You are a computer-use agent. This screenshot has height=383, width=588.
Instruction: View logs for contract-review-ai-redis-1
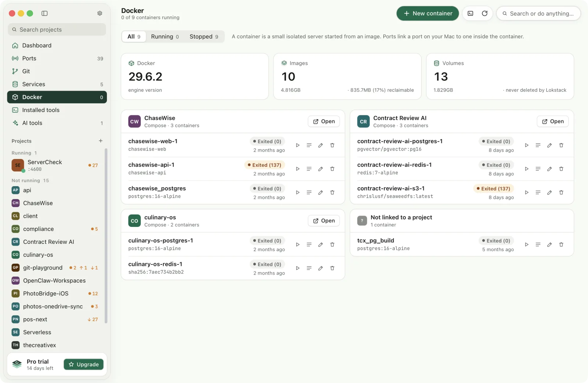tap(538, 169)
